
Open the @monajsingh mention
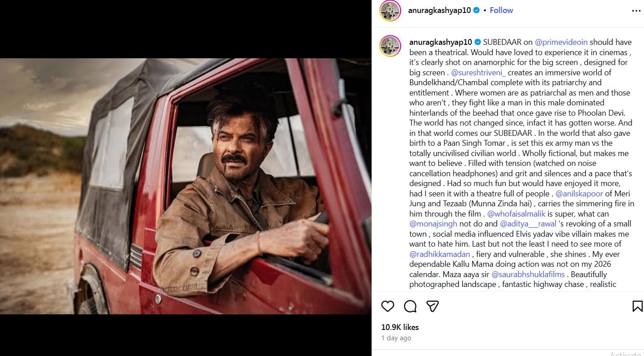pyautogui.click(x=433, y=224)
